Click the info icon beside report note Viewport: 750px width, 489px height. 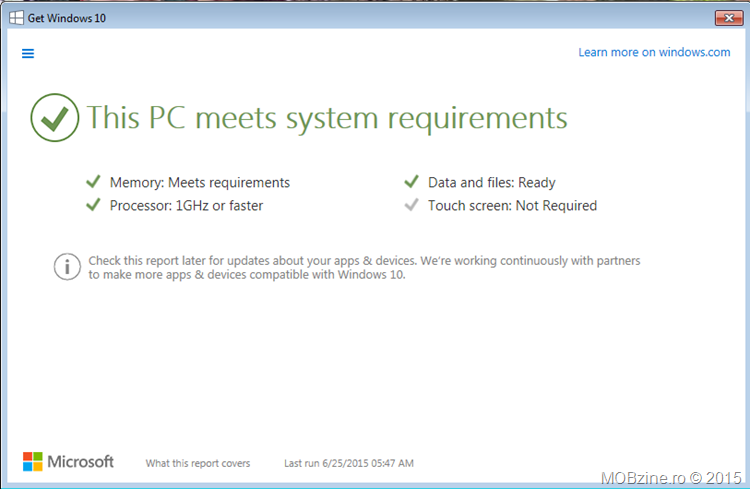pos(67,267)
